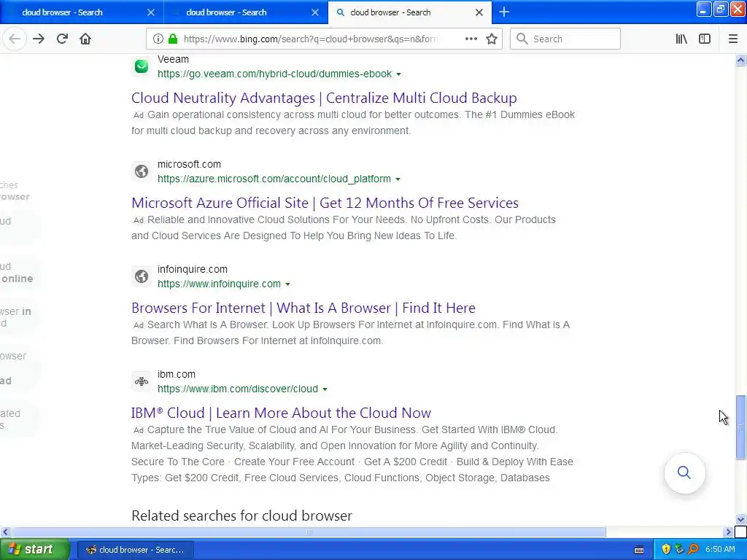Click the floating round search button
Image resolution: width=747 pixels, height=560 pixels.
pyautogui.click(x=684, y=472)
